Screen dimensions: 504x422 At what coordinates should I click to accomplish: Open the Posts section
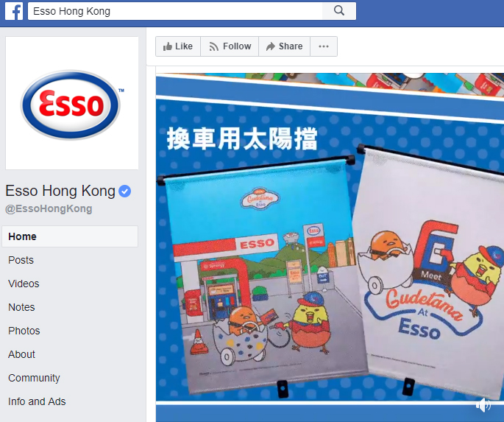tap(21, 260)
